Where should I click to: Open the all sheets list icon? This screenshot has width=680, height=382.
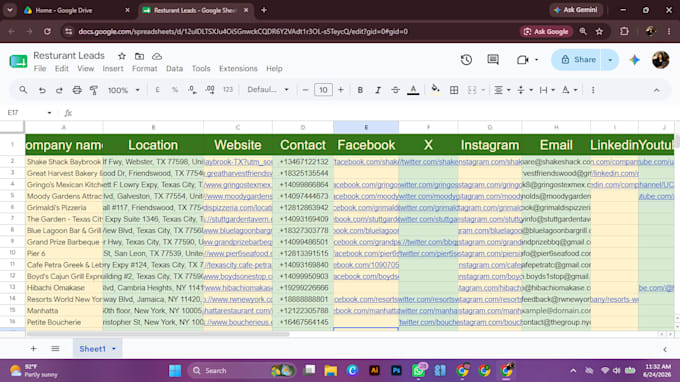[55, 349]
